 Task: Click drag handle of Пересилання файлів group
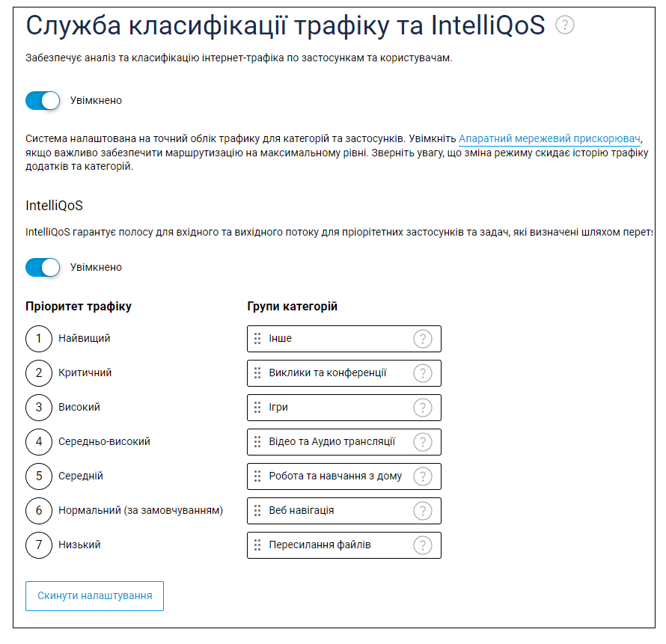(x=257, y=545)
